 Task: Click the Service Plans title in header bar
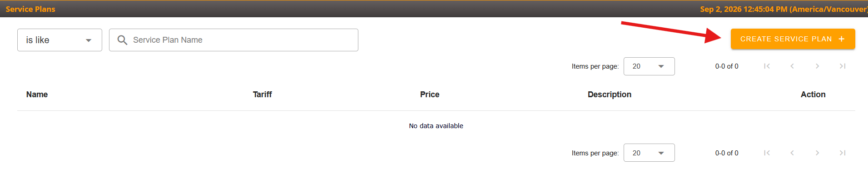coord(30,9)
